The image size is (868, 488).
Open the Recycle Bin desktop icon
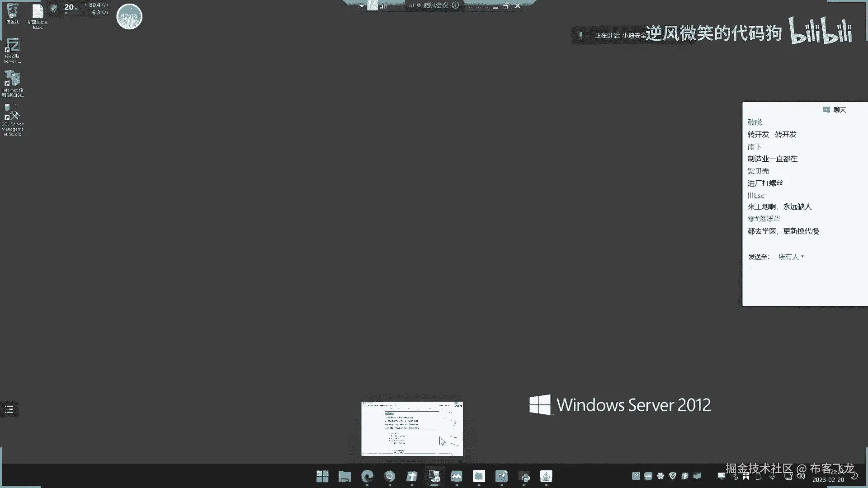(x=12, y=13)
